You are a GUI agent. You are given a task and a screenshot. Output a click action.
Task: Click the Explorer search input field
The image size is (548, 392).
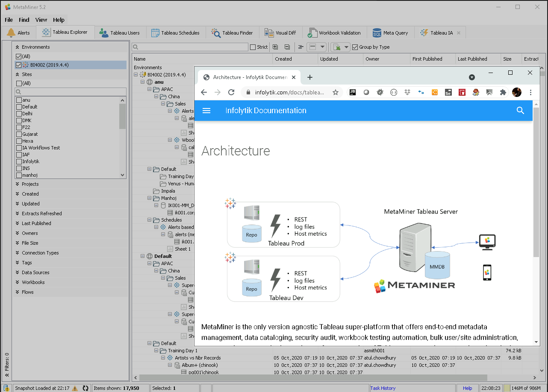coord(190,47)
